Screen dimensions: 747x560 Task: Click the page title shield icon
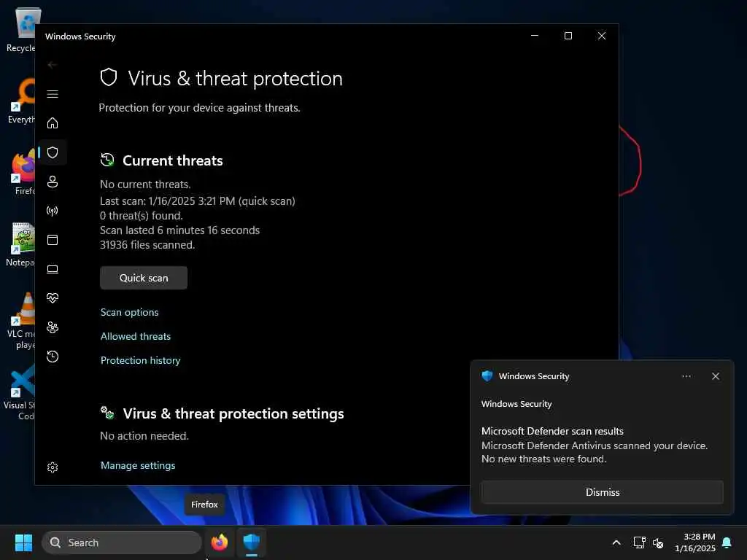[x=109, y=77]
